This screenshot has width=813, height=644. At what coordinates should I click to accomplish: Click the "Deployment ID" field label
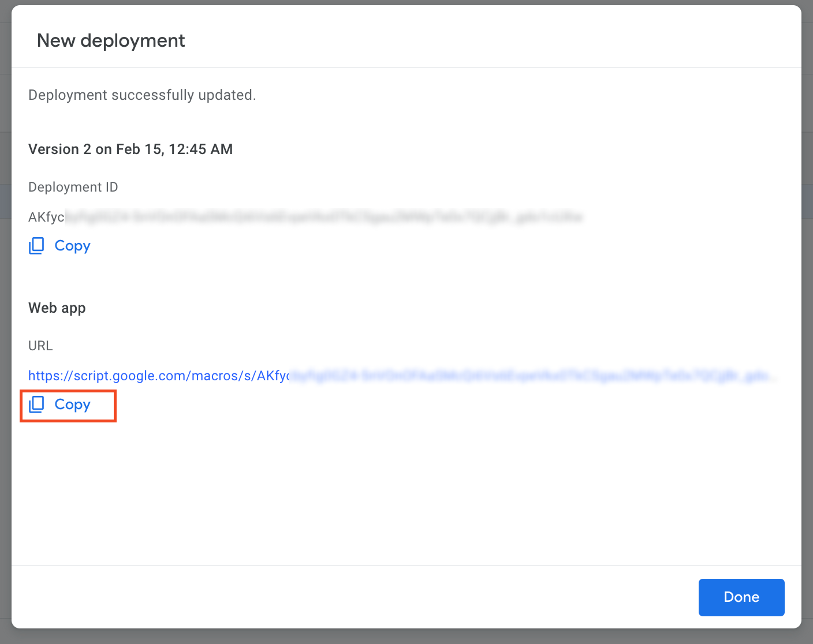(73, 187)
